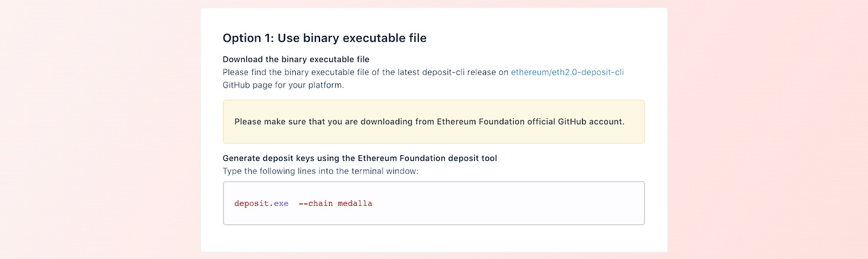The image size is (868, 259).
Task: Click the purple ".exe" text in the command
Action: tap(279, 203)
